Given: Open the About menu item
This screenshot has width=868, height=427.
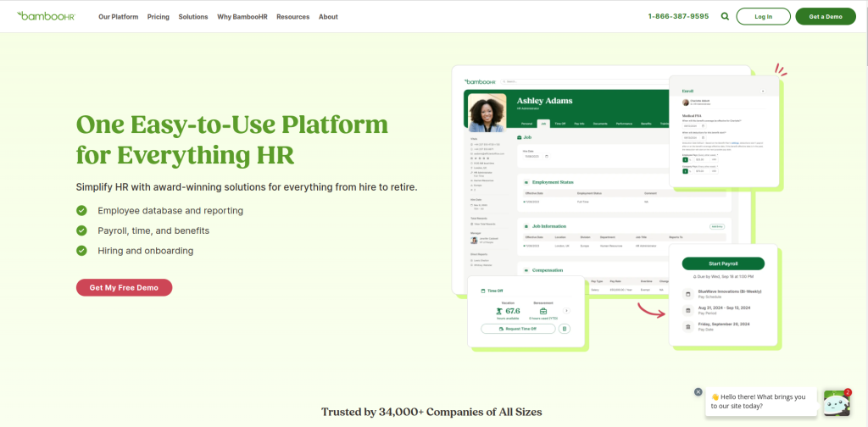Looking at the screenshot, I should pyautogui.click(x=328, y=17).
